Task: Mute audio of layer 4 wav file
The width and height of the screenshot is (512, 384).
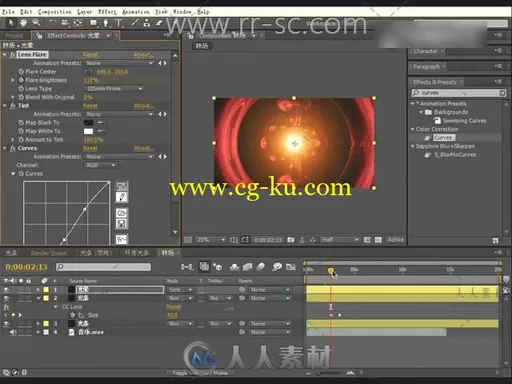Action: [13, 332]
